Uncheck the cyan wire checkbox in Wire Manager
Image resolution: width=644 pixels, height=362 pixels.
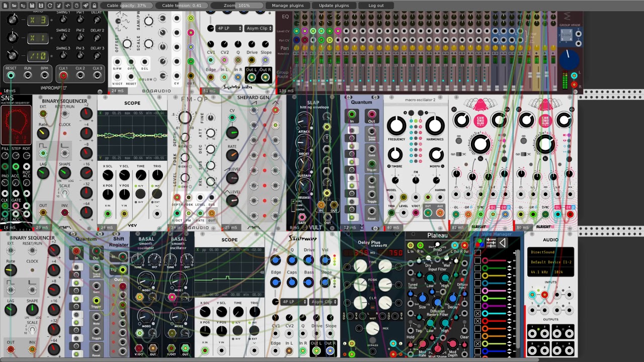[477, 313]
